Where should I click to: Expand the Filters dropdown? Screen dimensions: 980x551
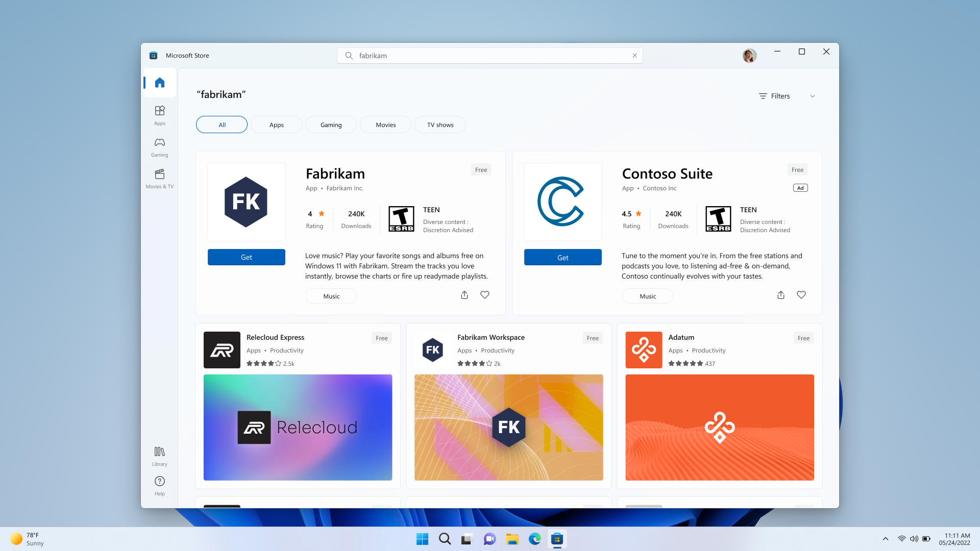click(x=788, y=95)
